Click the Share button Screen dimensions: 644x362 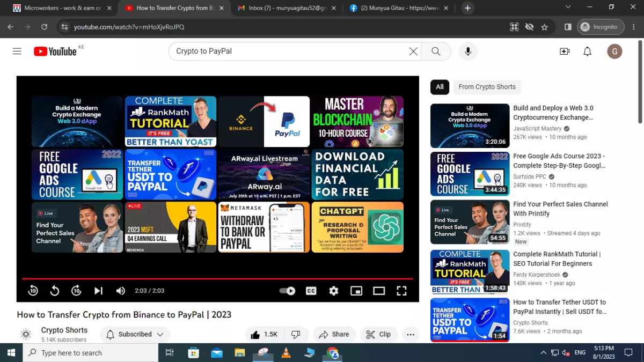(334, 334)
